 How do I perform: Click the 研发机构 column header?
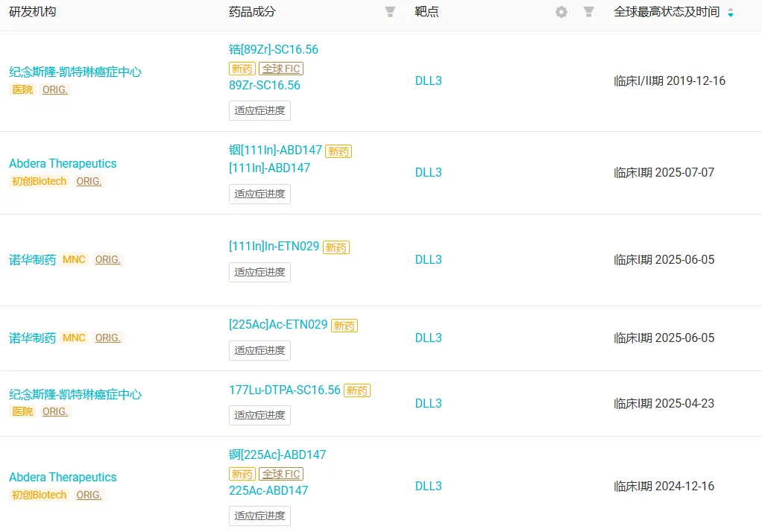tap(32, 12)
